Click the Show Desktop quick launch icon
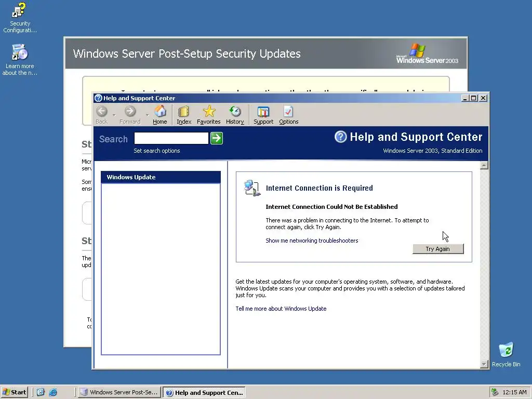 pos(41,392)
